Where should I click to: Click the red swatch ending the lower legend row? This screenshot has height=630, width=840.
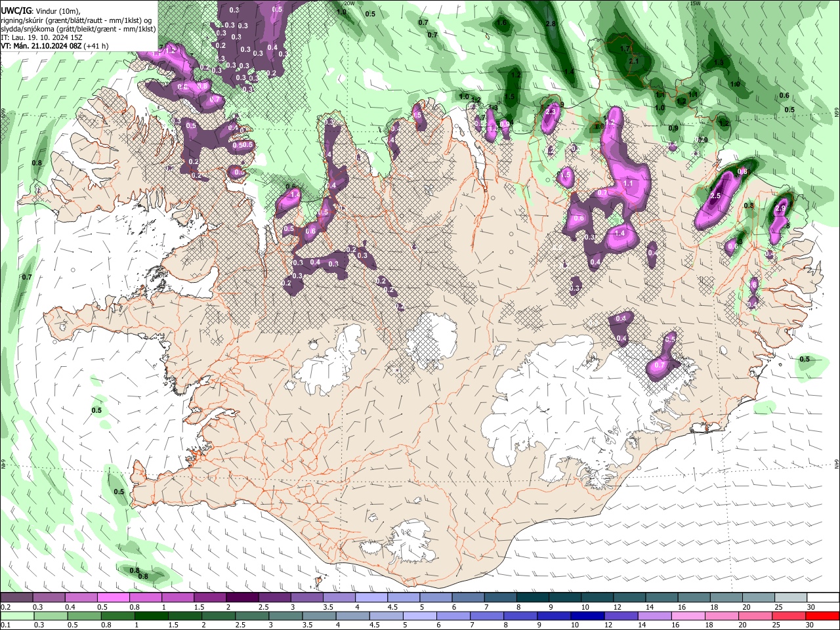pyautogui.click(x=824, y=616)
